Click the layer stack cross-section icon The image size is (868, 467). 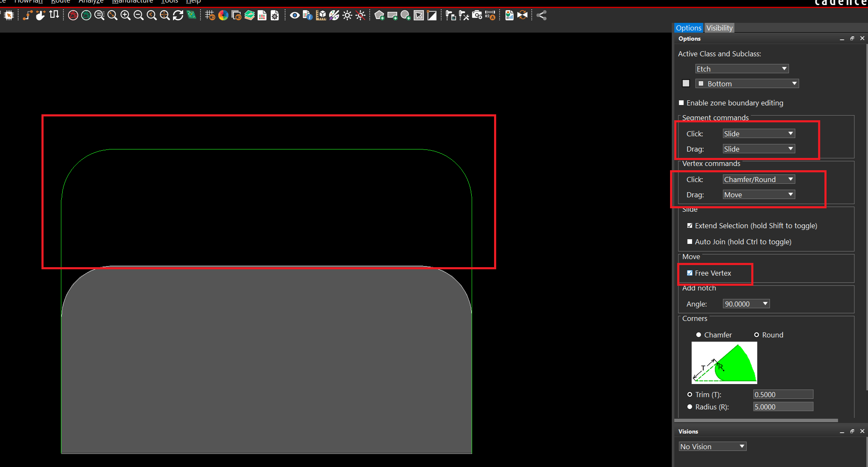[x=250, y=16]
